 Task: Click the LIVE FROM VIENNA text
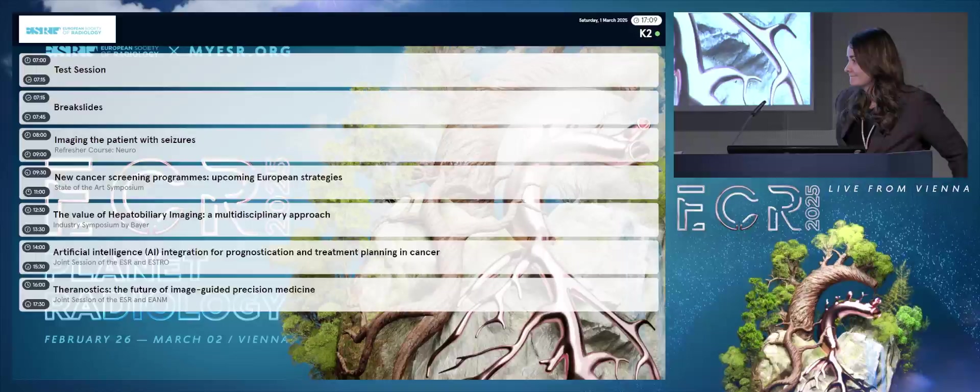[899, 189]
